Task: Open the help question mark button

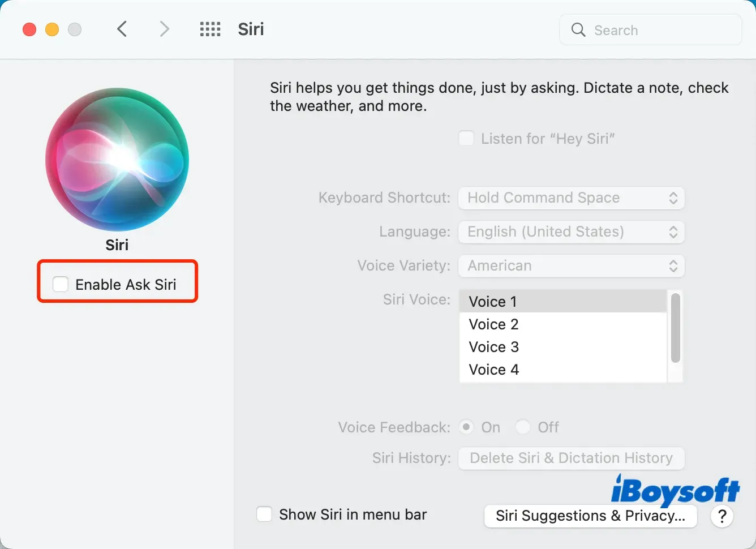Action: pos(722,516)
